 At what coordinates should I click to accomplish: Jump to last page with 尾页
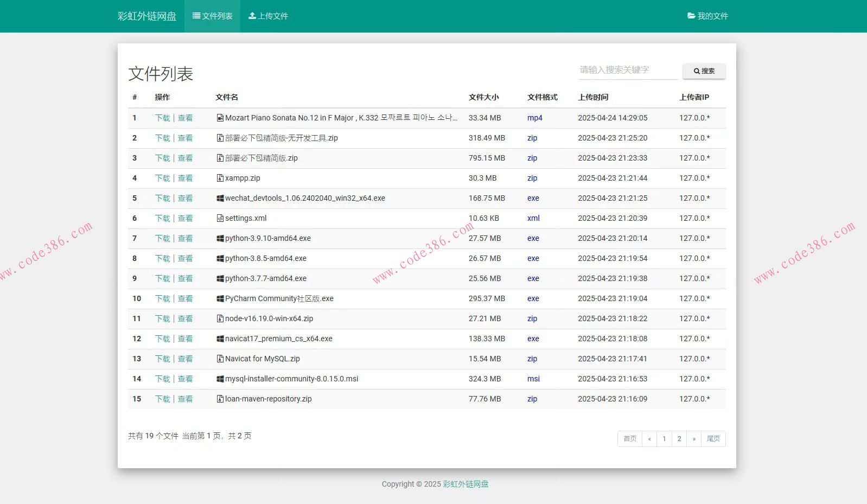pos(713,439)
